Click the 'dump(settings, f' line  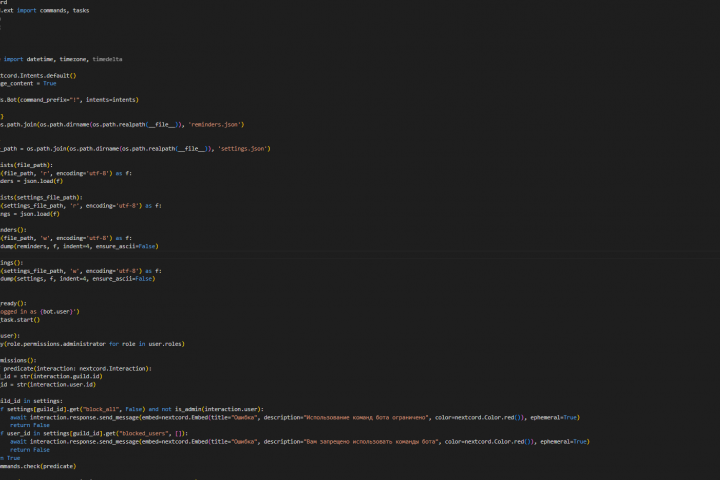(78, 279)
